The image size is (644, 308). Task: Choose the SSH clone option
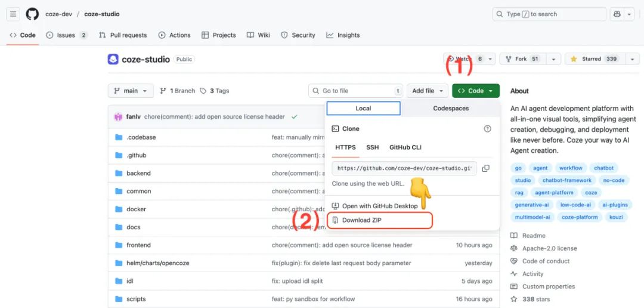[x=373, y=147]
